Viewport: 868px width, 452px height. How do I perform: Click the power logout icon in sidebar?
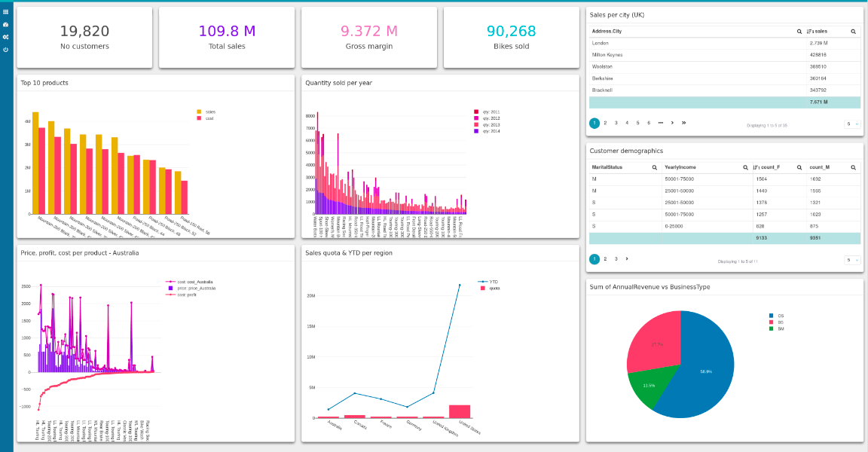pyautogui.click(x=5, y=49)
